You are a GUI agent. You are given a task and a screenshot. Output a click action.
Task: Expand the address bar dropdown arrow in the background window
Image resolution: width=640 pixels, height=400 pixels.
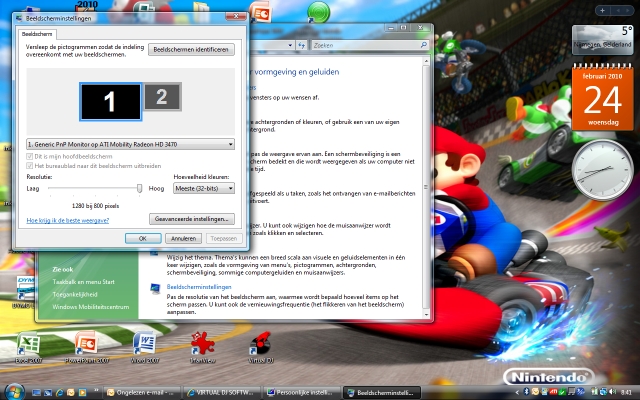pyautogui.click(x=290, y=45)
